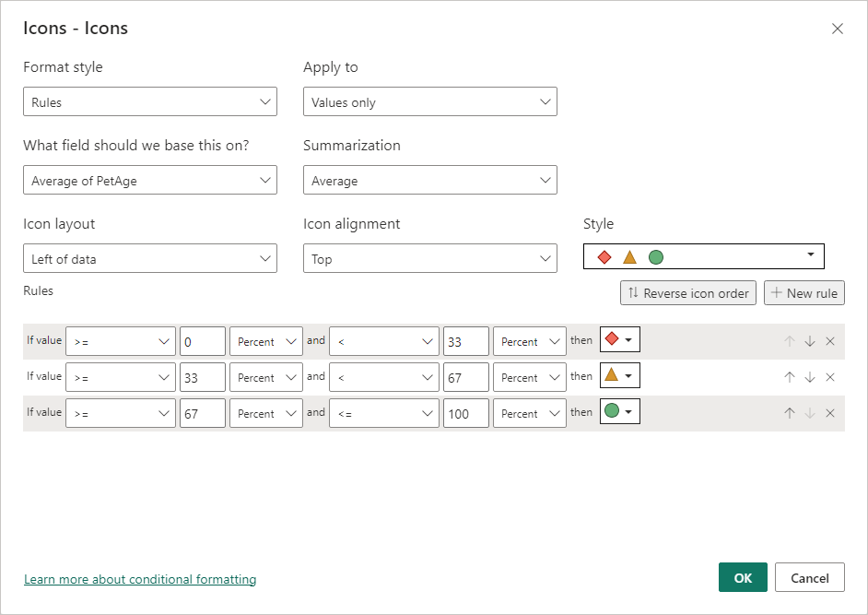Click Reverse icon order button
This screenshot has width=868, height=615.
688,293
